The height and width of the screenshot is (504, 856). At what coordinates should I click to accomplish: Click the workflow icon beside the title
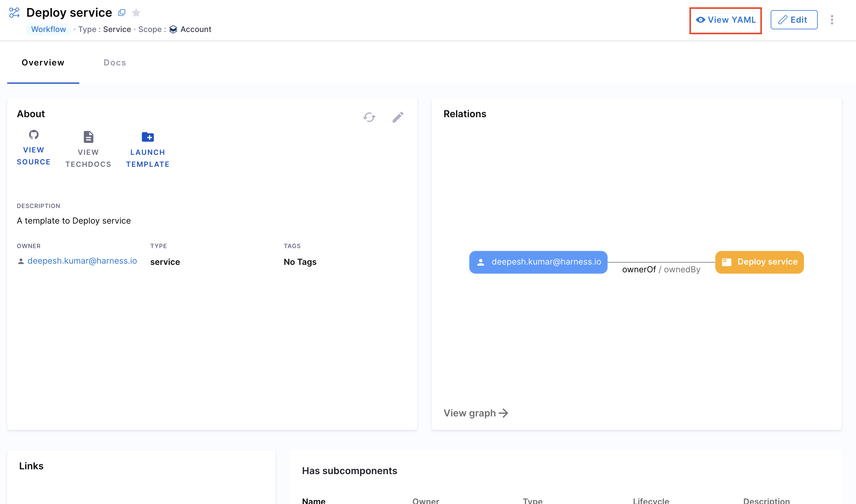(14, 13)
